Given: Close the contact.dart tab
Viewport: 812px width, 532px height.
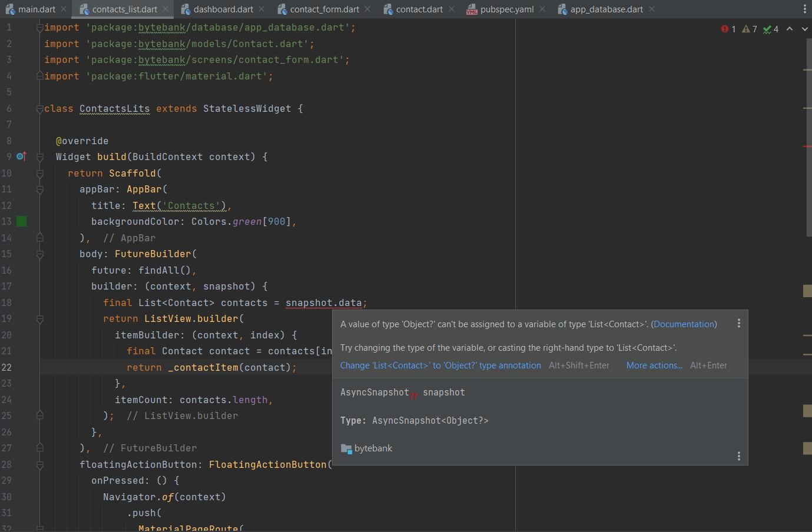Looking at the screenshot, I should (451, 9).
